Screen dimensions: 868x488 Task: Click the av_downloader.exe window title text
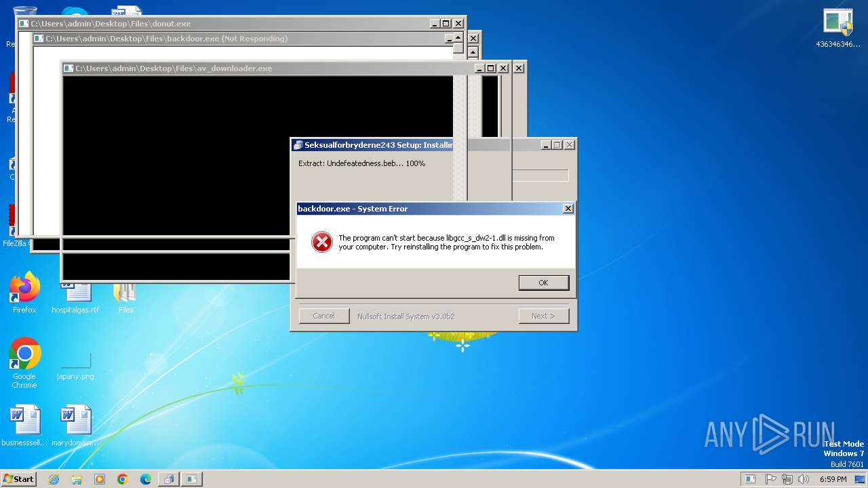pos(174,68)
